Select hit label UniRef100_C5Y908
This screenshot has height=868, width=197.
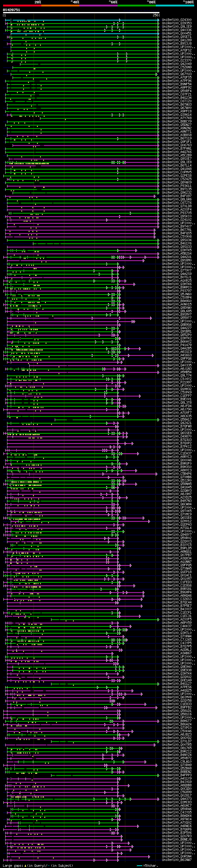pyautogui.click(x=177, y=236)
